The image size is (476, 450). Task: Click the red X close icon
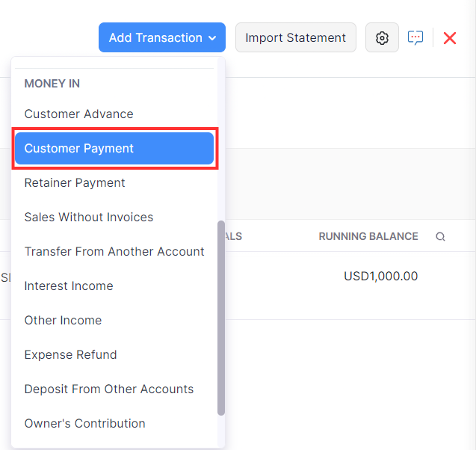coord(450,37)
